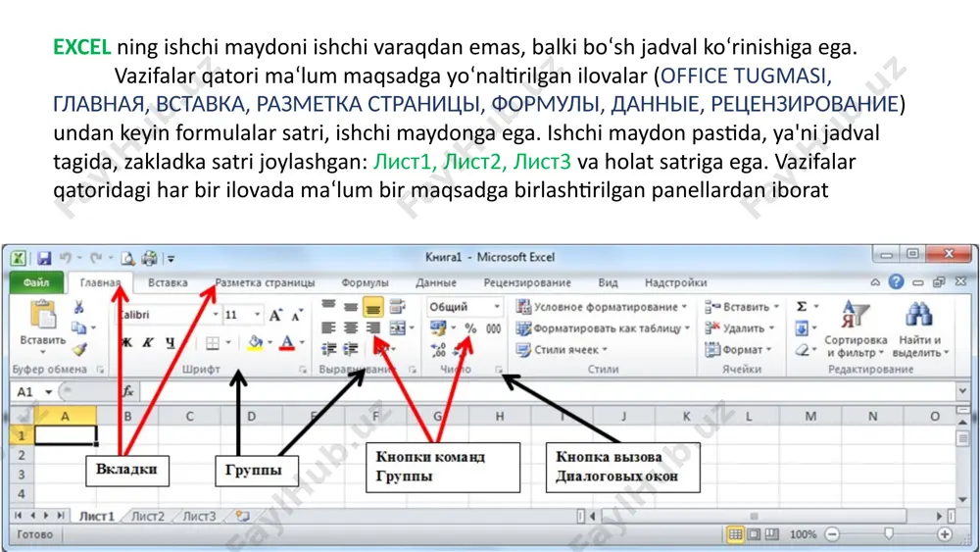980x552 pixels.
Task: Open the Calibri font name dropdown
Action: pyautogui.click(x=215, y=315)
